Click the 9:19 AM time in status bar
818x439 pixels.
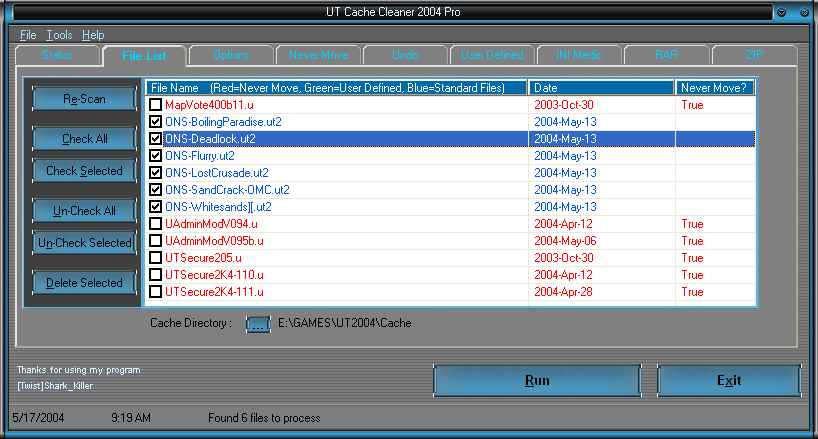pos(131,418)
